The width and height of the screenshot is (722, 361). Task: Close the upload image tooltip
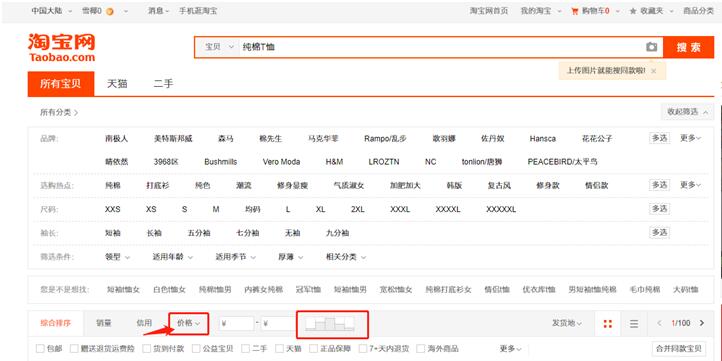click(x=653, y=71)
